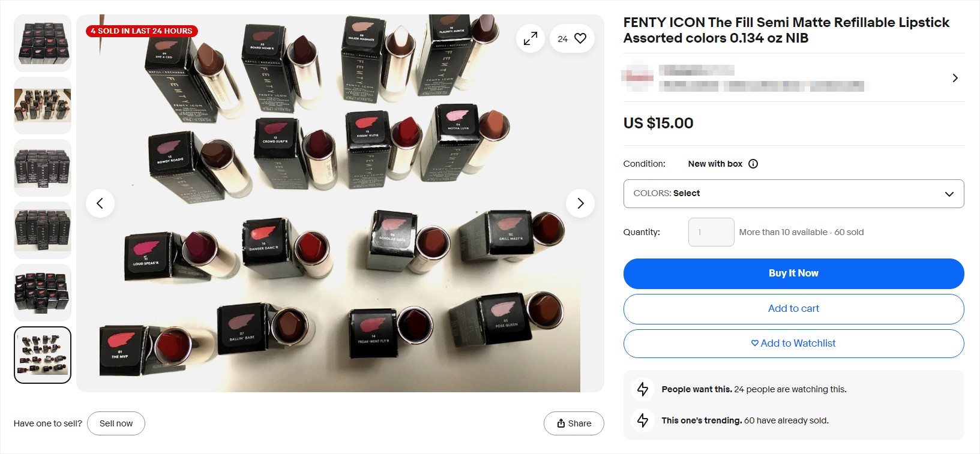Advance to the next product photo arrow
Screen dimensions: 980x454
580,203
